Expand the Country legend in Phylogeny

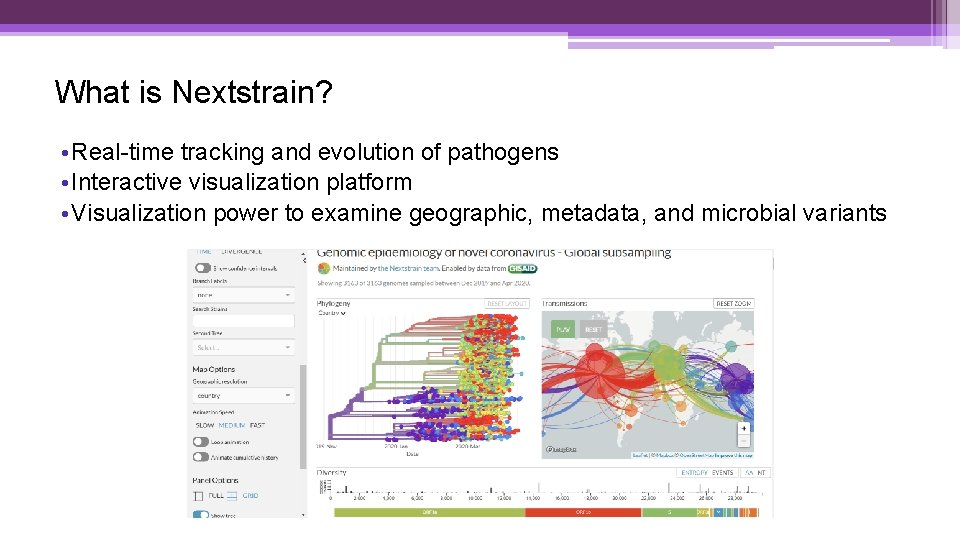332,313
